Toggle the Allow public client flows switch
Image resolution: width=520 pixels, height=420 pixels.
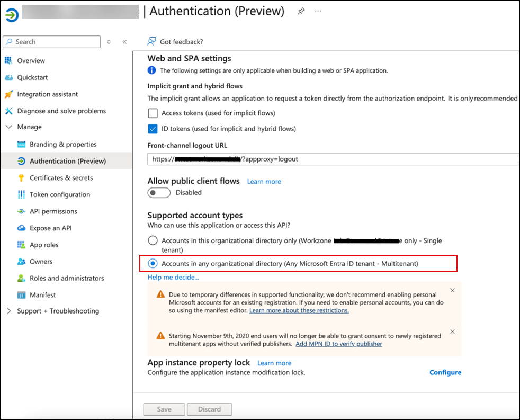coord(159,193)
